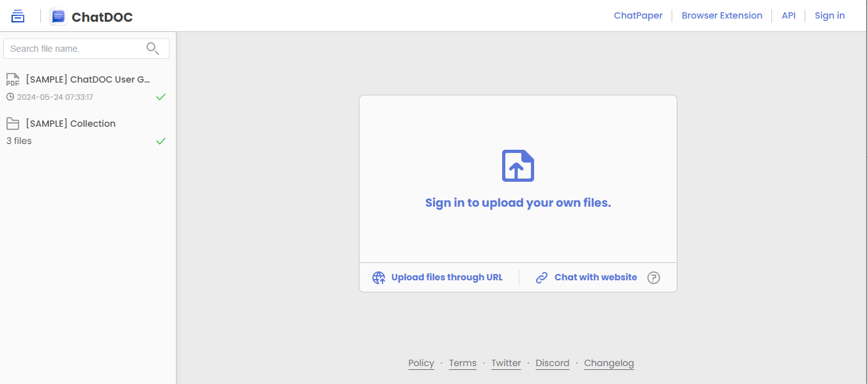Click the Sign in link
The width and height of the screenshot is (868, 384).
829,15
